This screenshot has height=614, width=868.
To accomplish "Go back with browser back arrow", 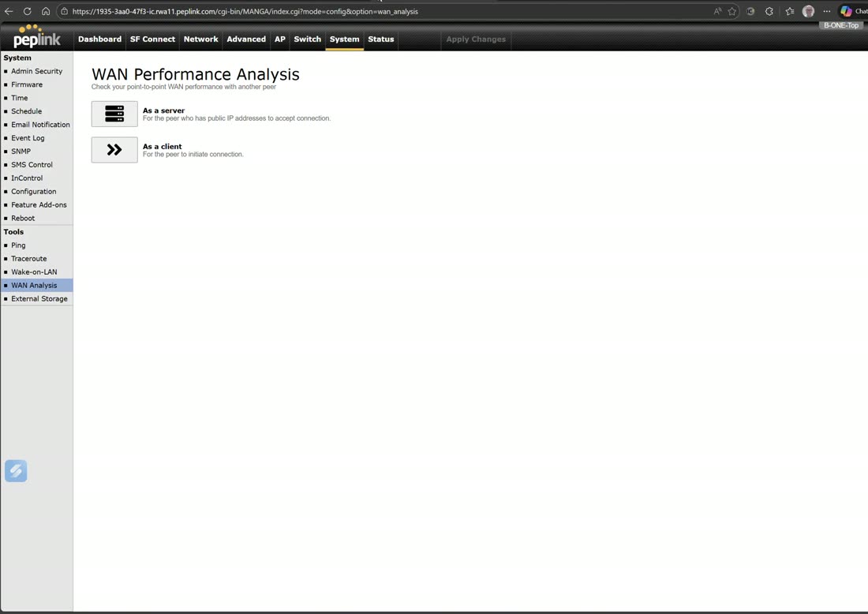I will (9, 11).
